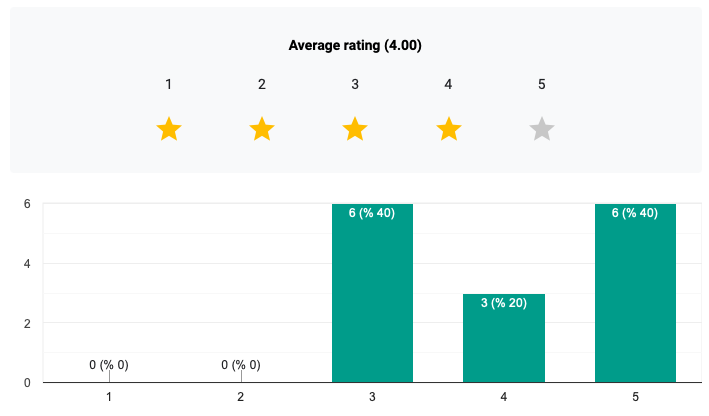Click the rating 3 bar in chart

(372, 300)
